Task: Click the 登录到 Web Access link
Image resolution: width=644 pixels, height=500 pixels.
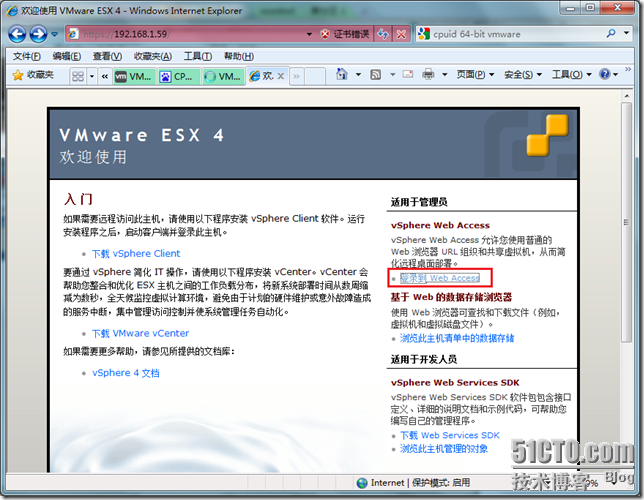Action: pos(440,278)
